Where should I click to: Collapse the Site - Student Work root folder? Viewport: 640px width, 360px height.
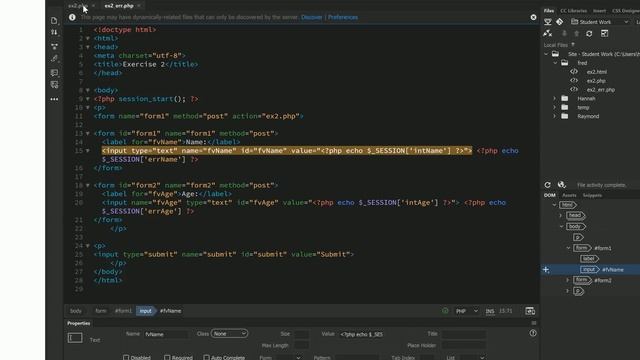pyautogui.click(x=546, y=54)
